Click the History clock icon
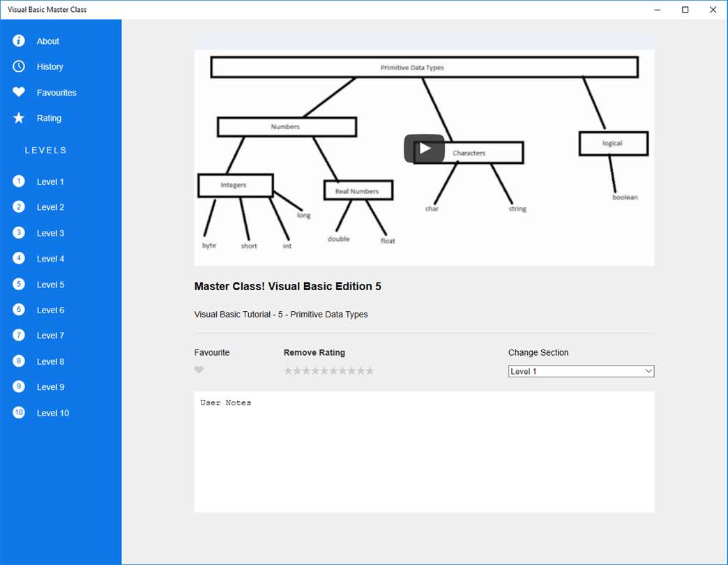This screenshot has height=565, width=728. click(19, 66)
